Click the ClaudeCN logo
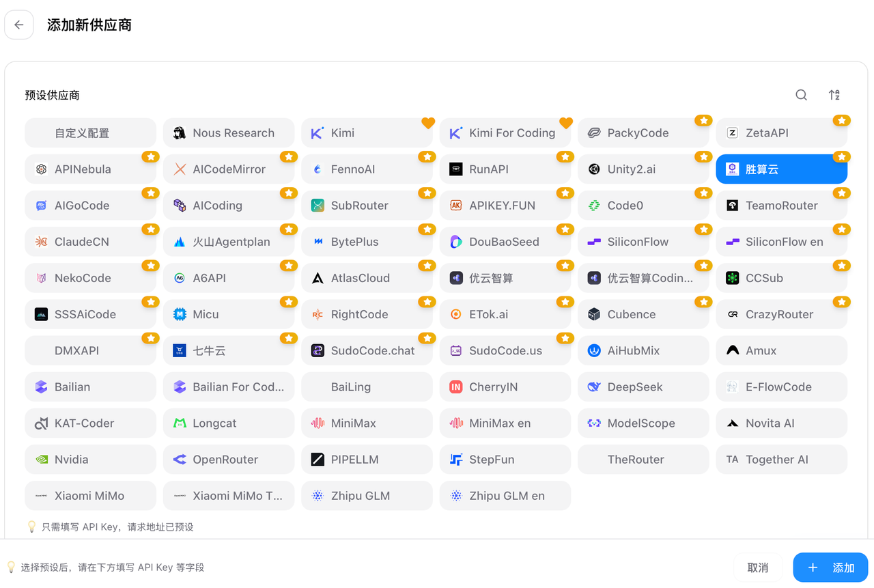The image size is (874, 588). 42,242
